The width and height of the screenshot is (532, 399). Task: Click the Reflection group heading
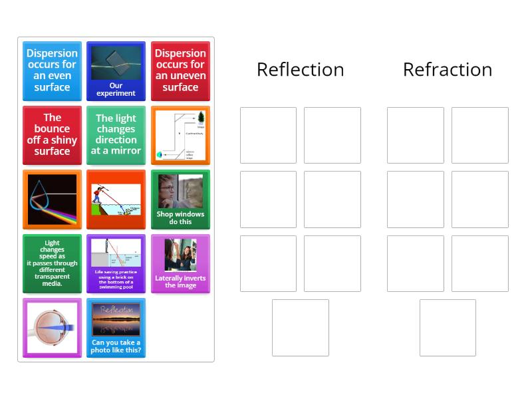click(300, 70)
